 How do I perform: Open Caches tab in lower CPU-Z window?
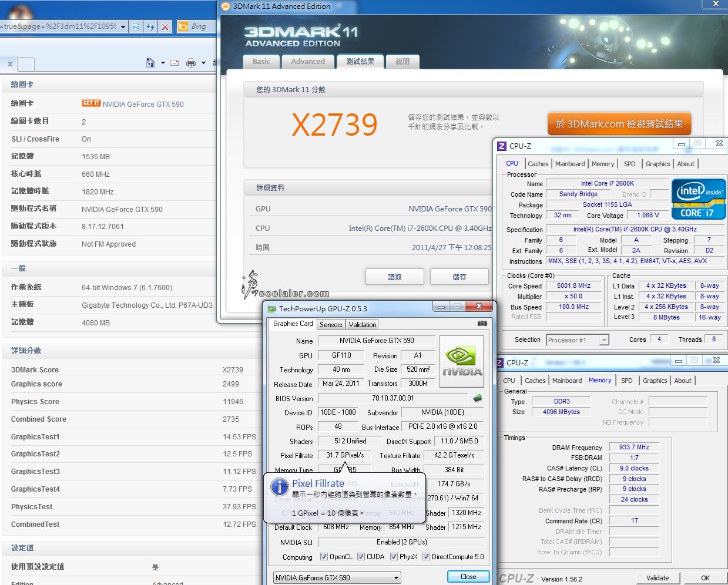coord(535,381)
